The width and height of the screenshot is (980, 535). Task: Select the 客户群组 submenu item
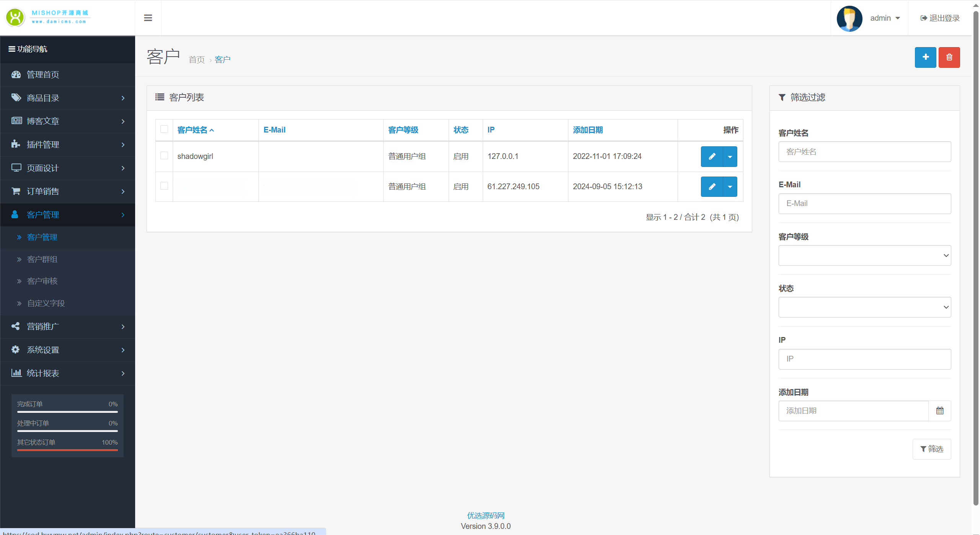click(x=42, y=259)
